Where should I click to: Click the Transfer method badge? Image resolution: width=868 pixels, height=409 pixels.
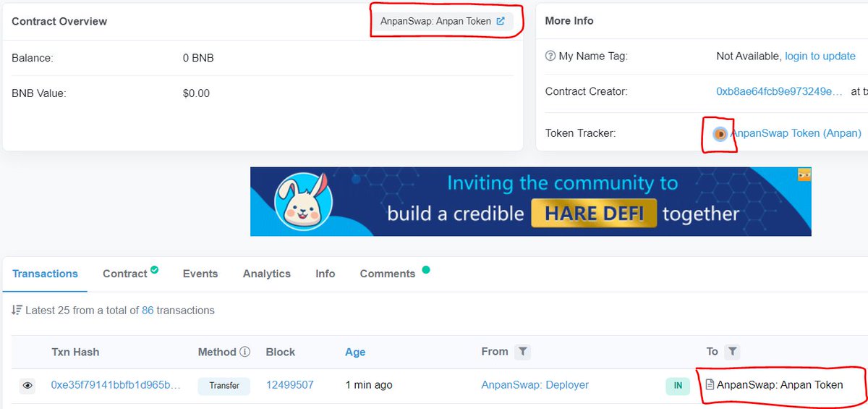click(x=224, y=386)
